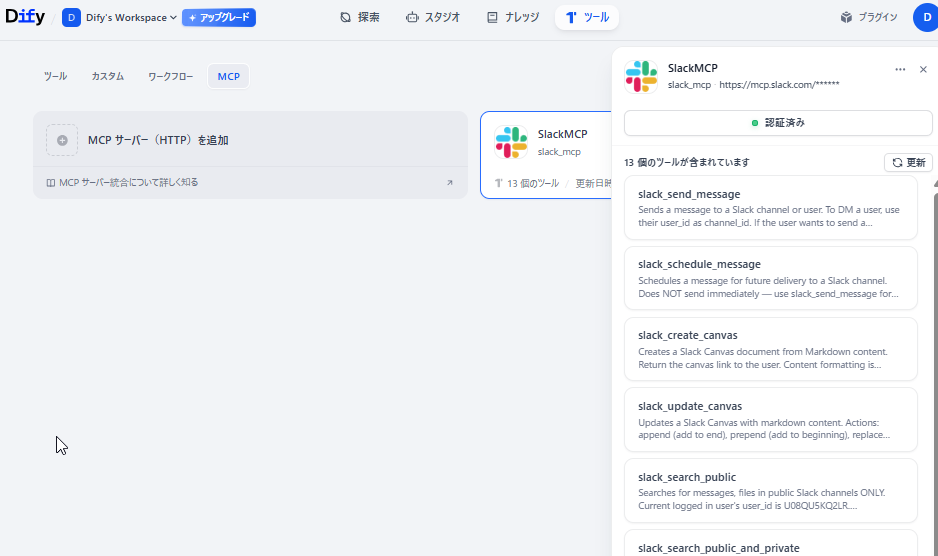The width and height of the screenshot is (938, 556).
Task: Click the SlackMCP card Slack icon
Action: tap(511, 142)
